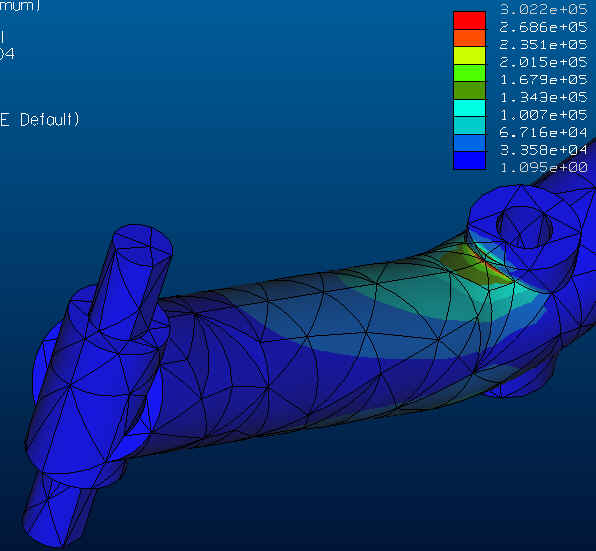
Task: Click the legend value 3.022e+05
Action: [544, 9]
